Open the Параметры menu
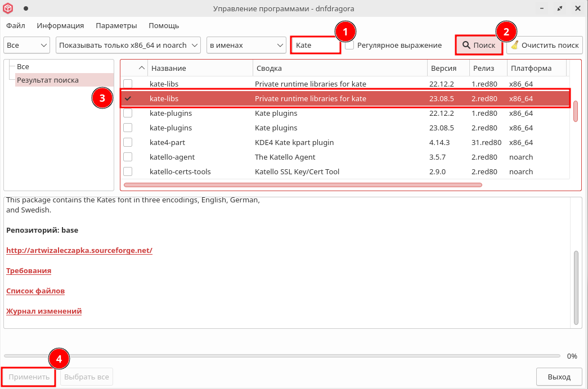588x389 pixels. point(116,25)
